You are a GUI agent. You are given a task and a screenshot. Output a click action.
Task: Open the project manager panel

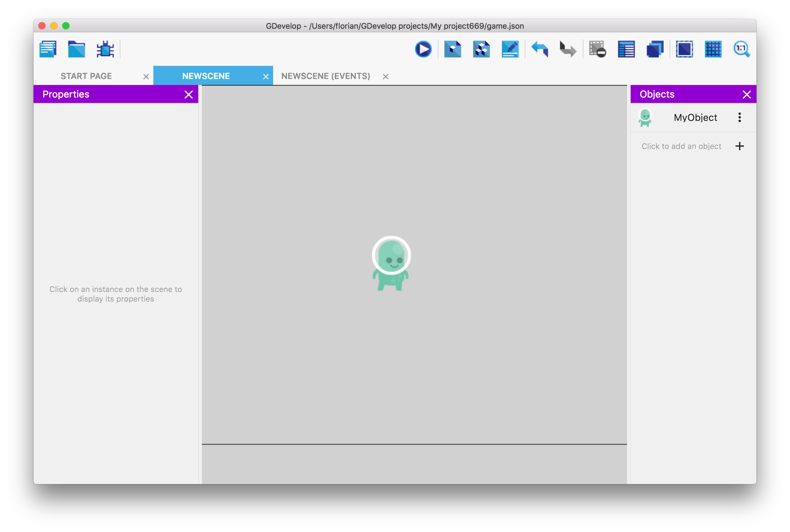click(48, 49)
